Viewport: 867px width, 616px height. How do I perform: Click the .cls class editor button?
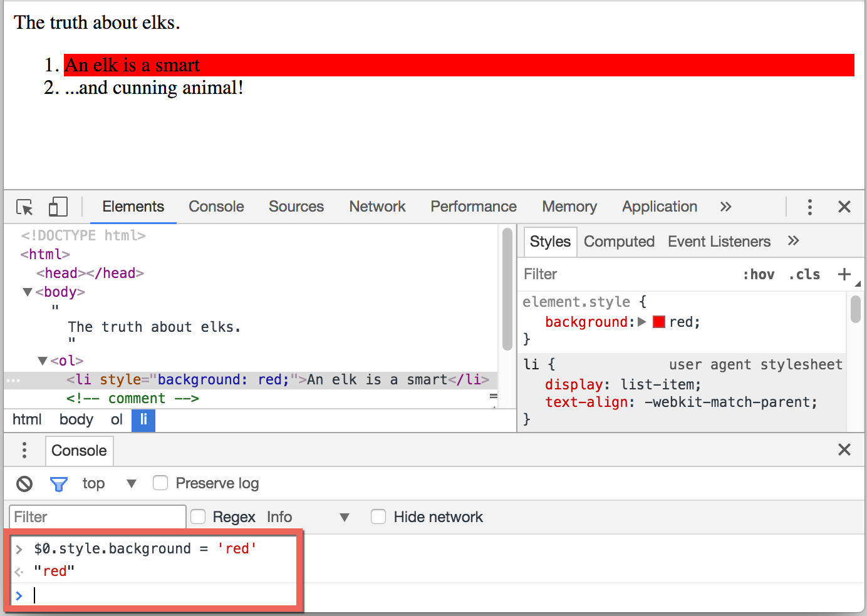tap(804, 274)
